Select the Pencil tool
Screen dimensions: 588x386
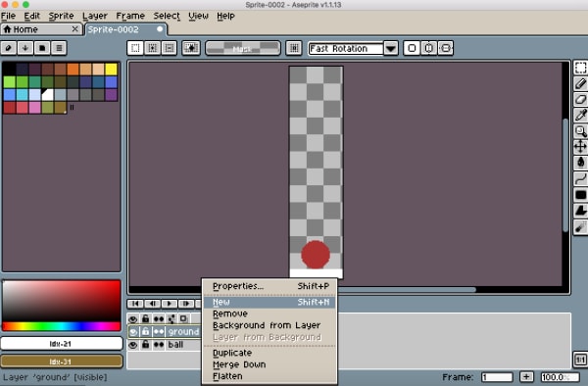tap(580, 83)
